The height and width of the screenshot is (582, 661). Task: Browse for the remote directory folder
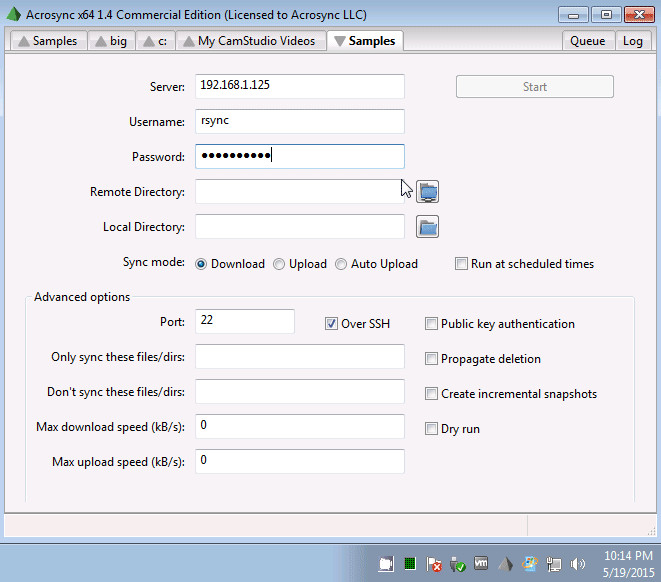coord(427,192)
